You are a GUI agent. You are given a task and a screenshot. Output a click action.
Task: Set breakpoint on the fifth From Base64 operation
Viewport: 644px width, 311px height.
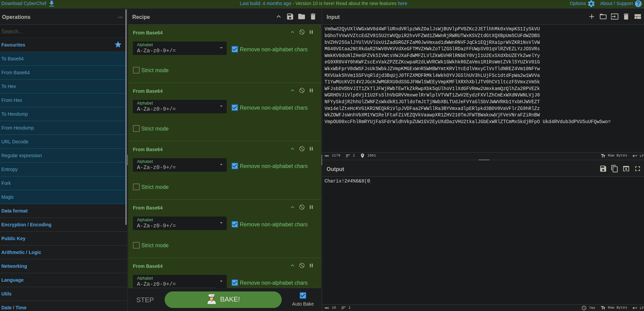pos(311,265)
